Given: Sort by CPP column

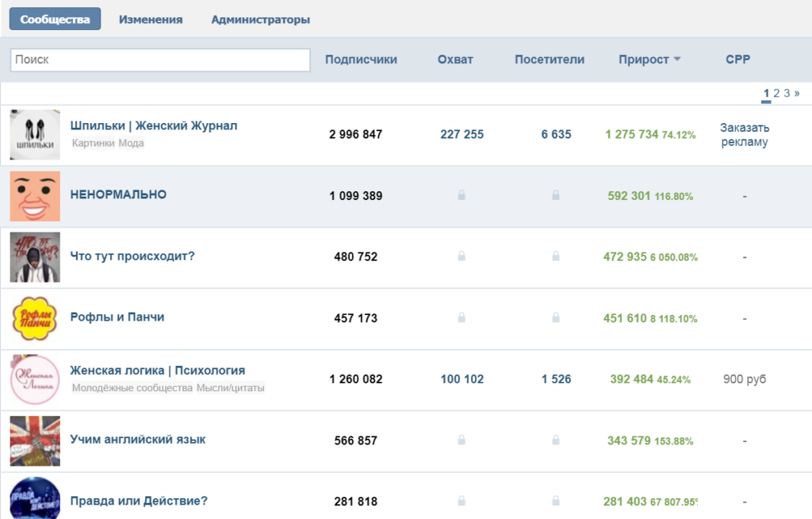Looking at the screenshot, I should [x=738, y=60].
